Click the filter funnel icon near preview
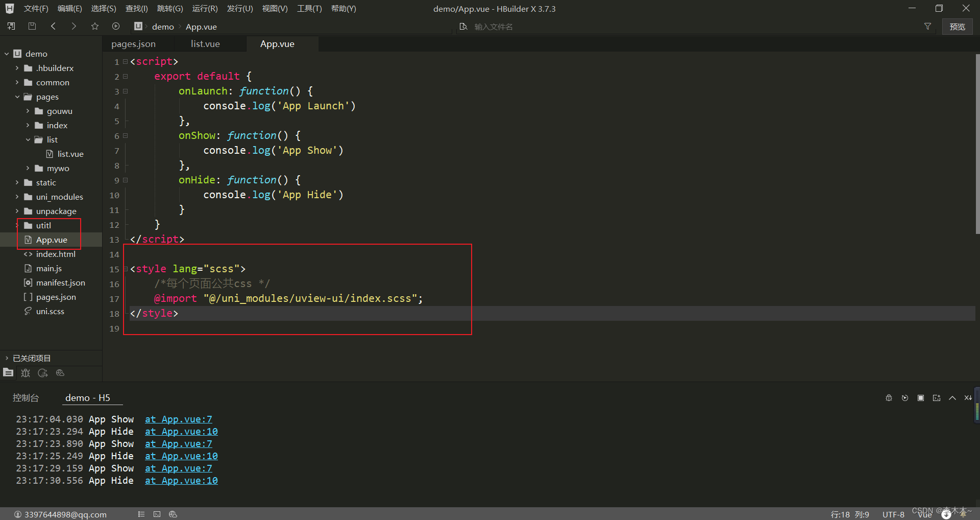 coord(927,27)
